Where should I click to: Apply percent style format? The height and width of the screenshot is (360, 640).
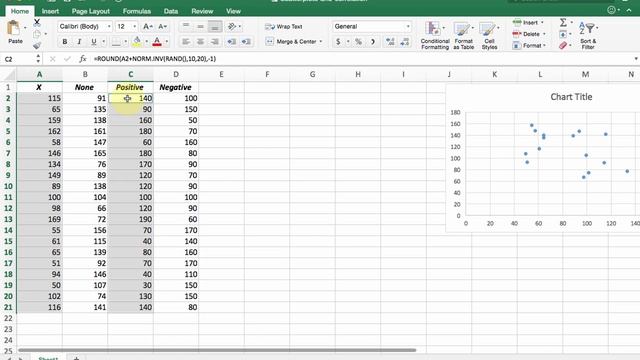click(358, 42)
